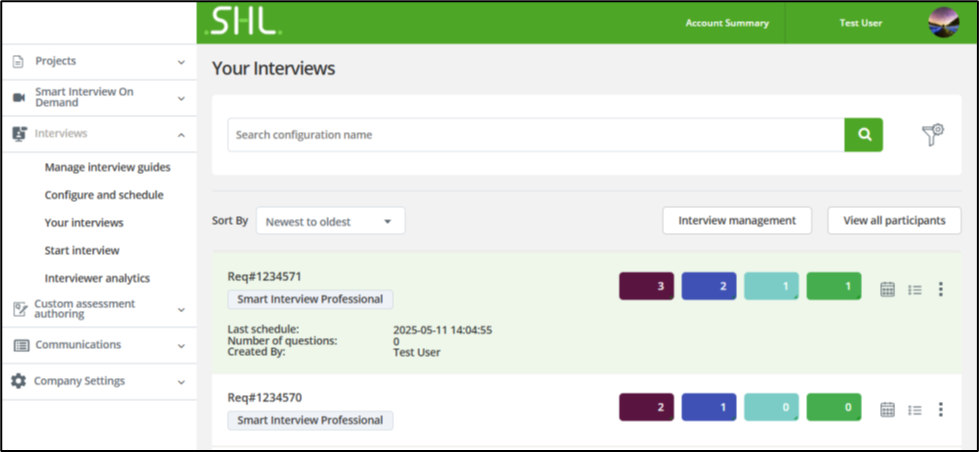The height and width of the screenshot is (452, 979).
Task: Click View all participants button
Action: pos(894,221)
